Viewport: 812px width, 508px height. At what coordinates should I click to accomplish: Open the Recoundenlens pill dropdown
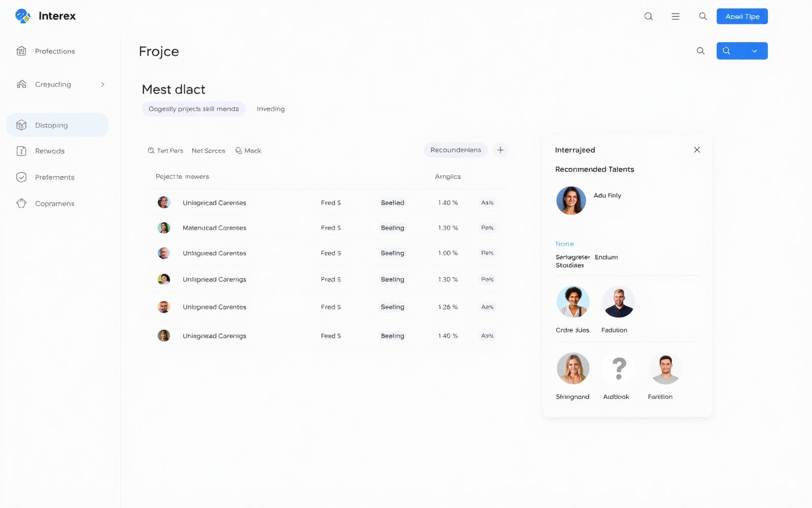[x=456, y=150]
